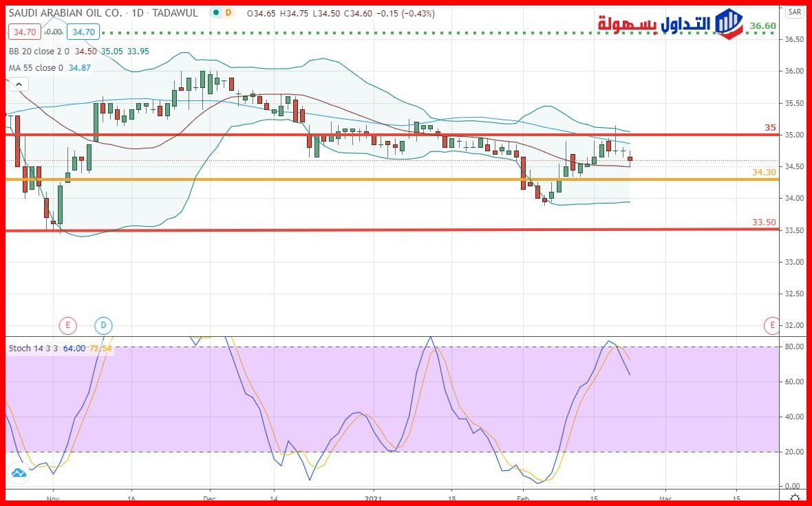This screenshot has height=506, width=812.
Task: Click 33.00 on the price axis
Action: coord(793,262)
